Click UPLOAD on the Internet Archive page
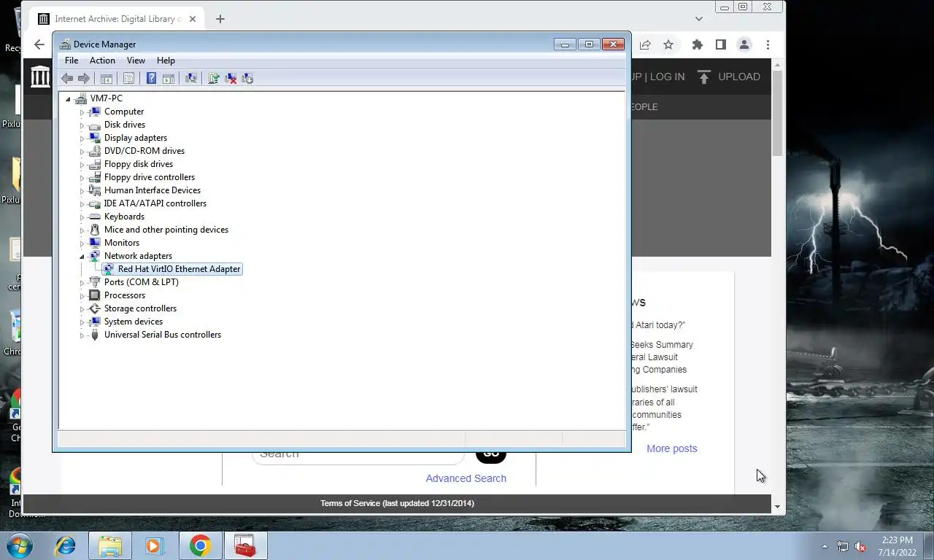Screen dimensions: 934x560 coord(730,77)
